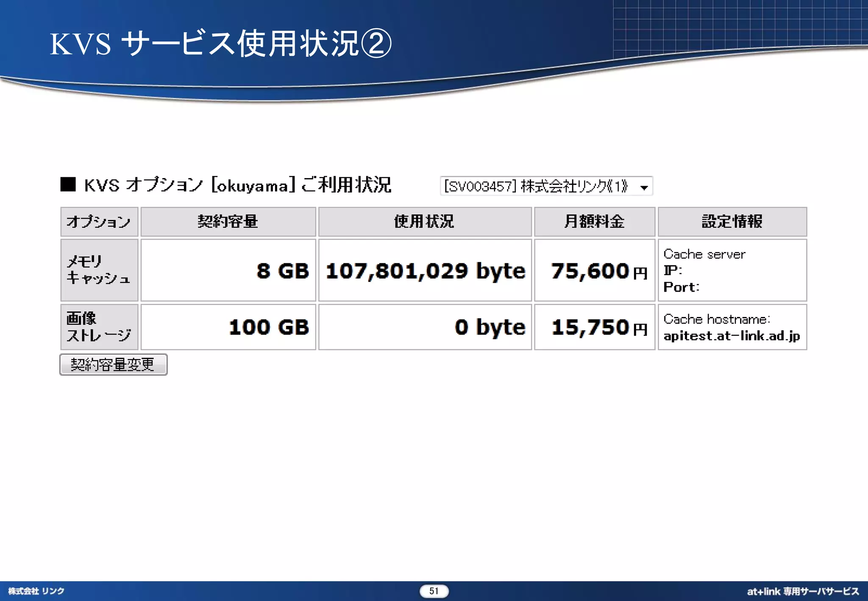Select the オプション column header
The image size is (868, 601).
[99, 222]
